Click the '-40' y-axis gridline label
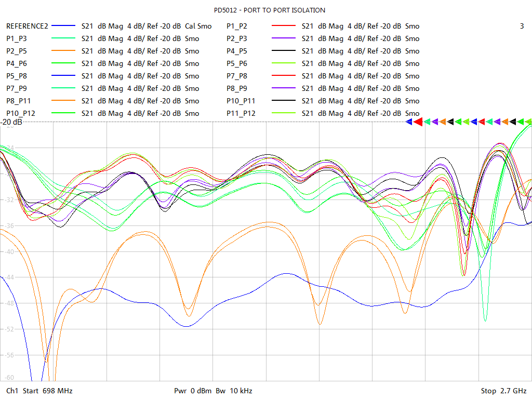 point(9,252)
